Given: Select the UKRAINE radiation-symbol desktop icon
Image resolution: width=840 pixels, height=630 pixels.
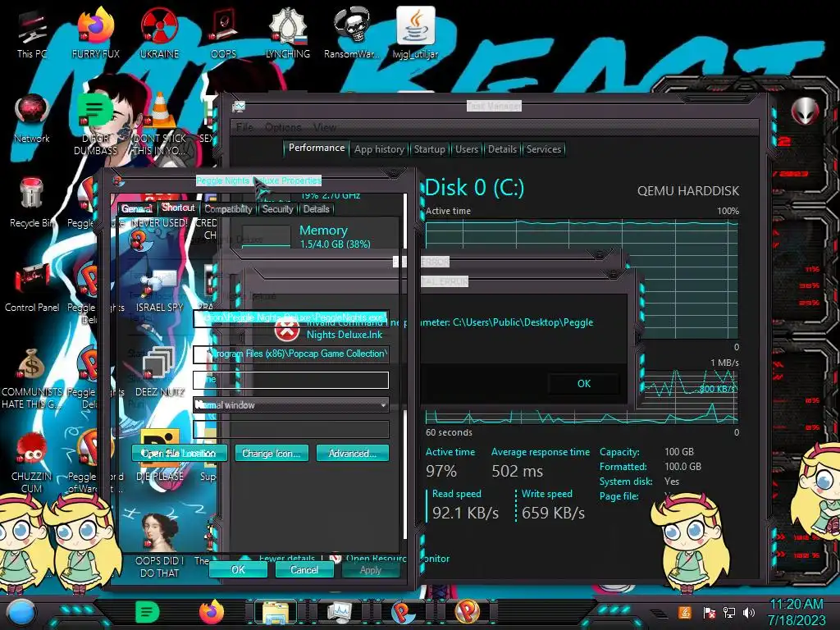Looking at the screenshot, I should tap(159, 33).
